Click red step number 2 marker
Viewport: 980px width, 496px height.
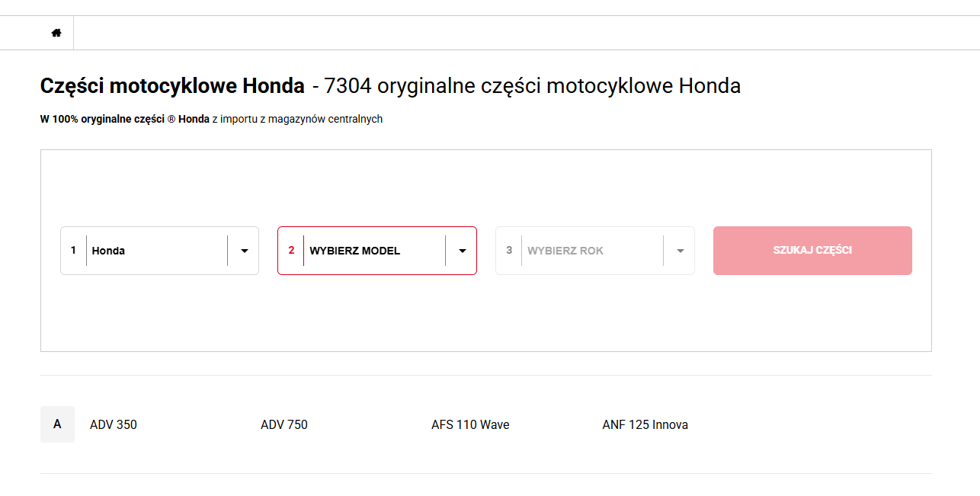tap(291, 250)
